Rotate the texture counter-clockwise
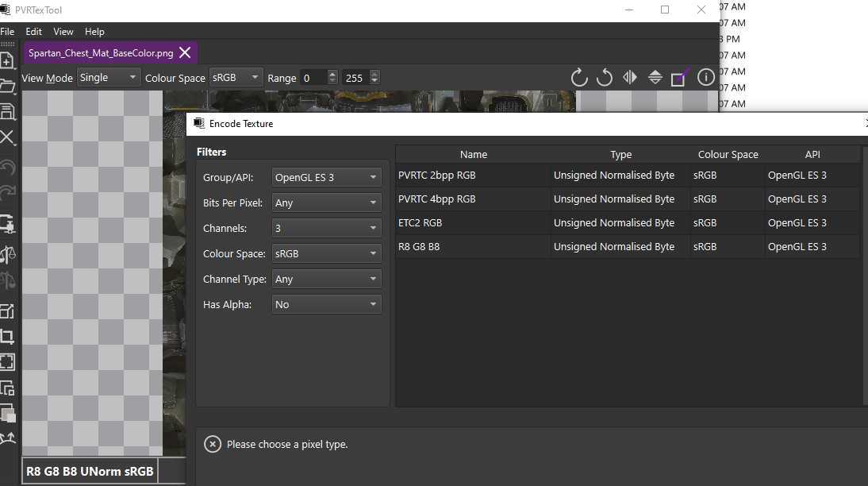868x486 pixels. 605,78
